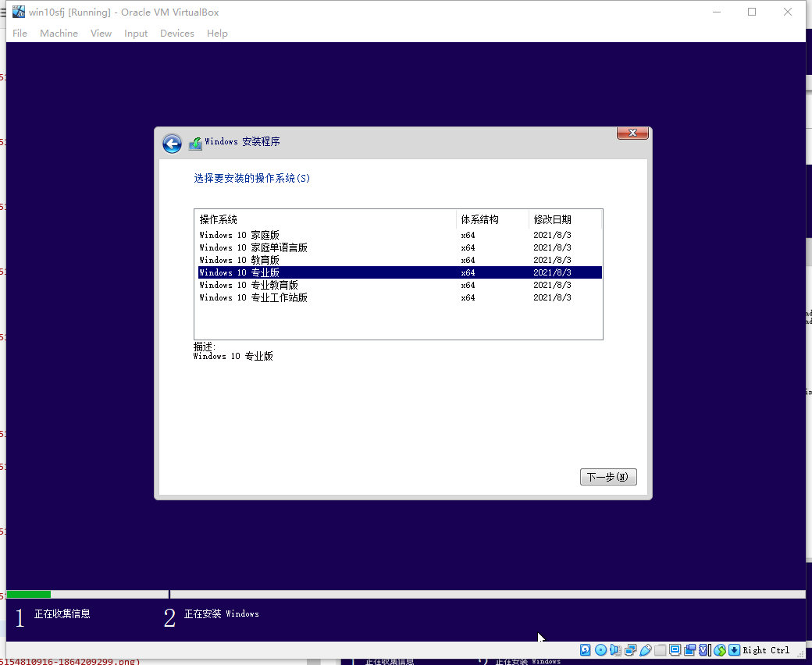Close the Windows 安装程序 dialog
This screenshot has width=812, height=665.
click(632, 133)
